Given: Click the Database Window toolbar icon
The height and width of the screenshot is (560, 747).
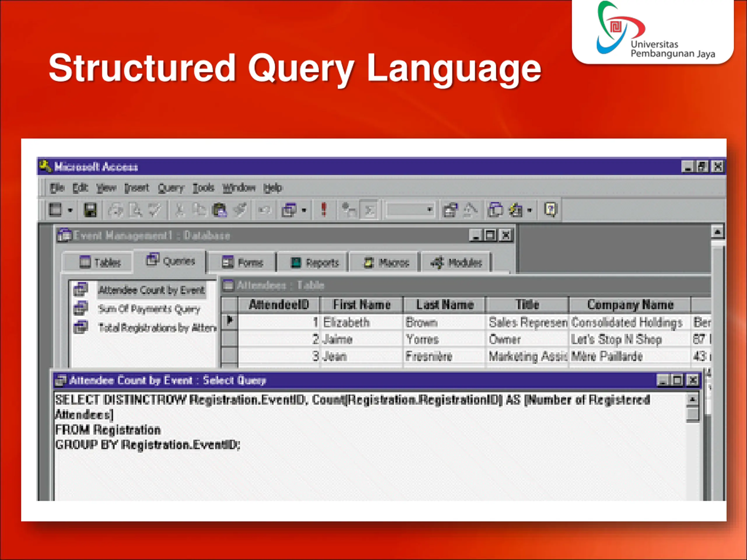Looking at the screenshot, I should tap(495, 210).
